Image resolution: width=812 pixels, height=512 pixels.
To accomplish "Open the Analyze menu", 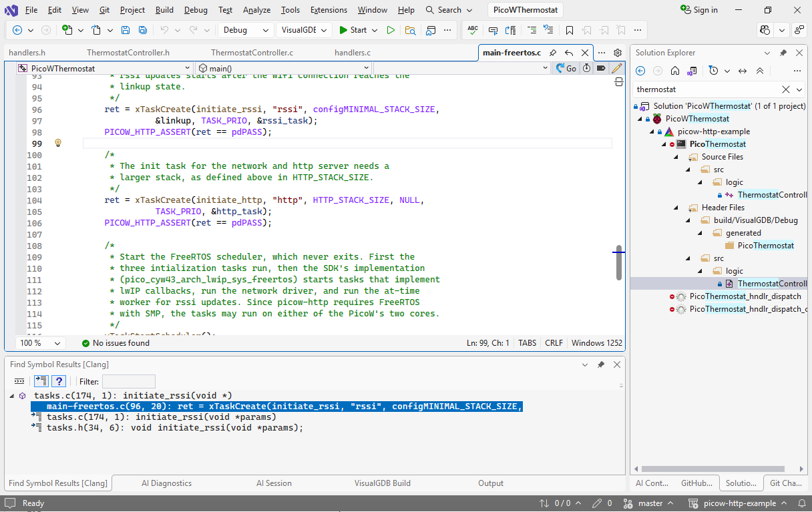I will coord(256,10).
